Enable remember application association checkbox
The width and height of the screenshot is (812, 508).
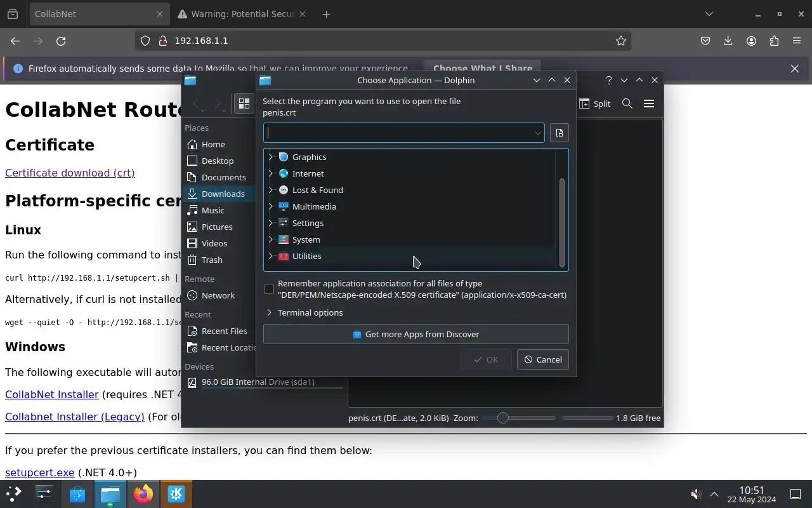click(269, 289)
